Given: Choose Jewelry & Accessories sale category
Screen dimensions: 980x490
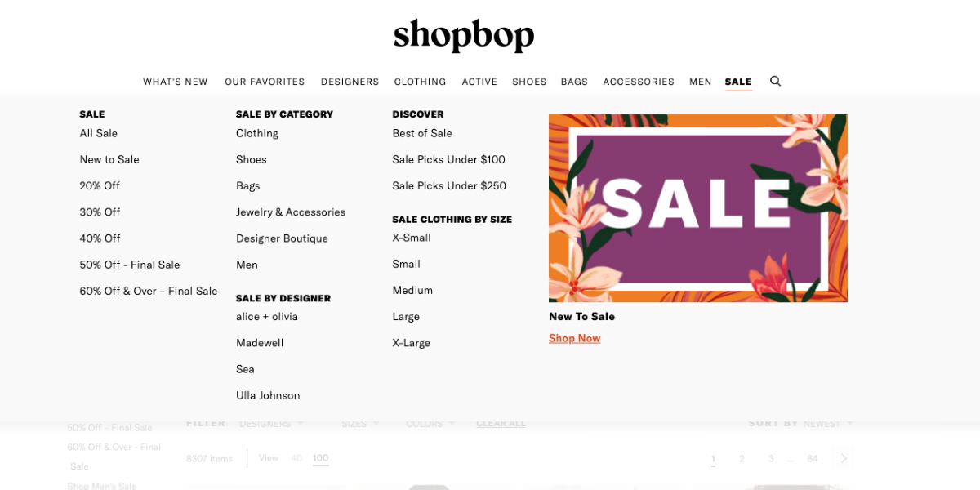Looking at the screenshot, I should click(291, 212).
